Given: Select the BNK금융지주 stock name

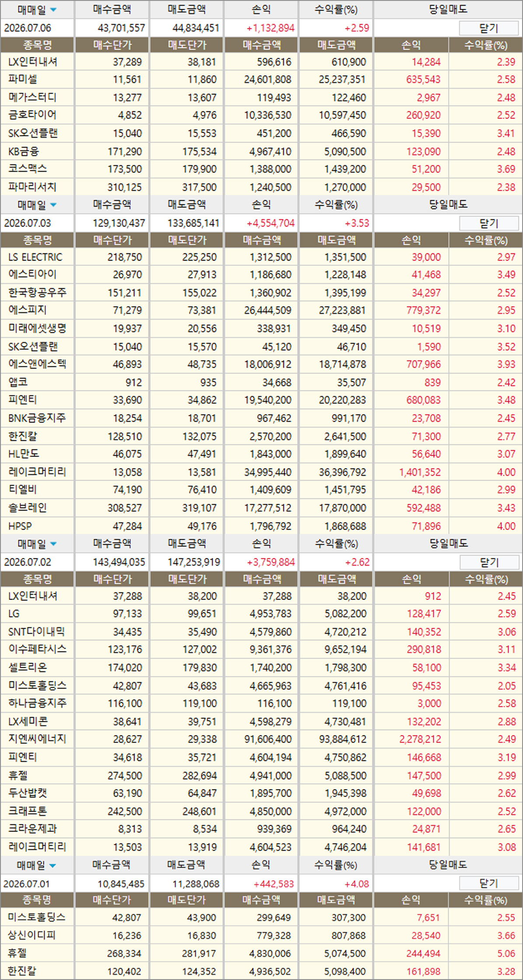Looking at the screenshot, I should 37,418.
